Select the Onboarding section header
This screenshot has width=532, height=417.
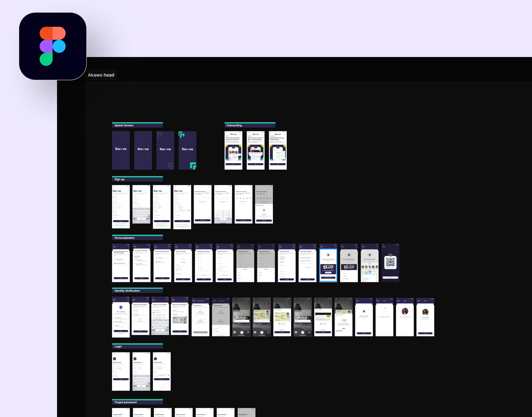point(234,125)
